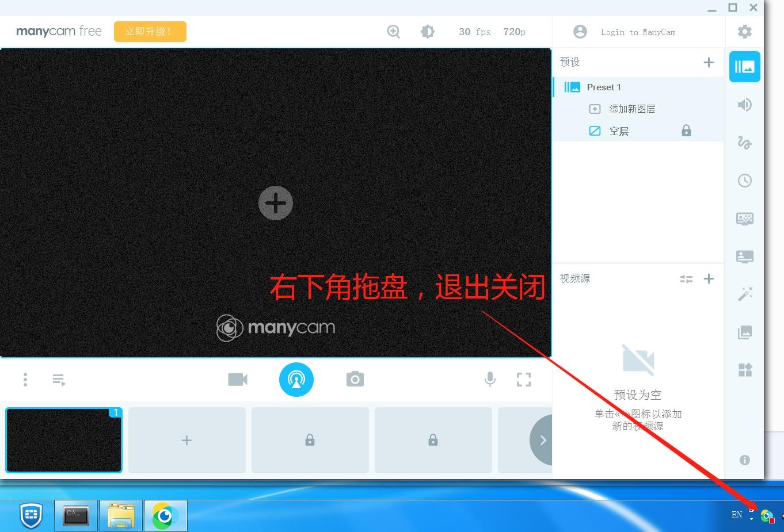784x532 pixels.
Task: Toggle the microphone icon
Action: tap(490, 380)
